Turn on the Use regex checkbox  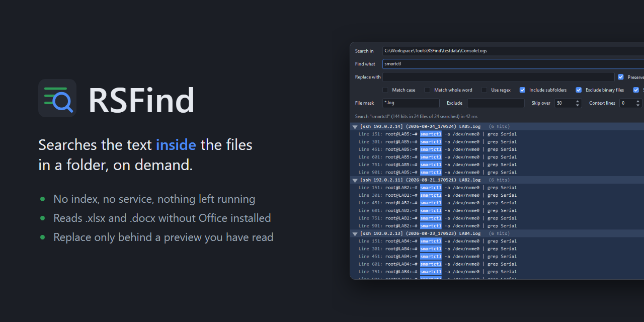(x=484, y=90)
